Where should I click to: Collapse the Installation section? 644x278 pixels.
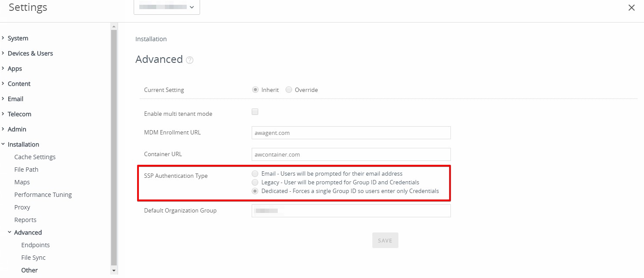point(23,144)
